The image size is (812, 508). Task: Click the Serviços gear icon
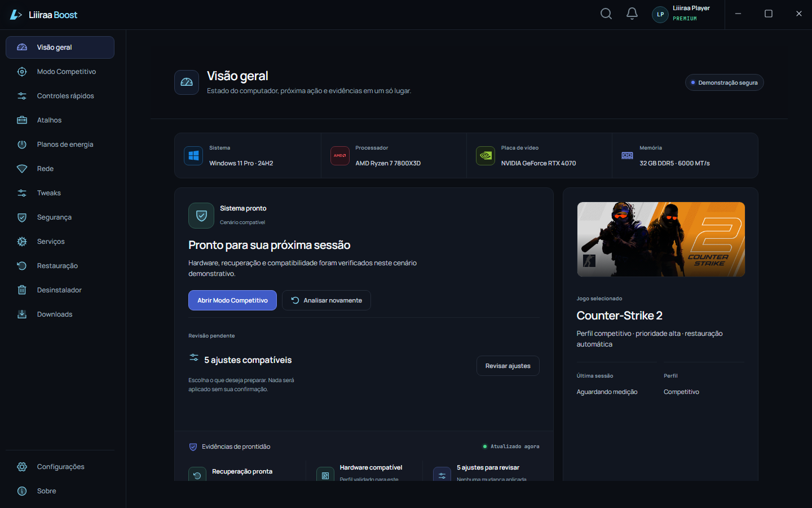(x=22, y=242)
